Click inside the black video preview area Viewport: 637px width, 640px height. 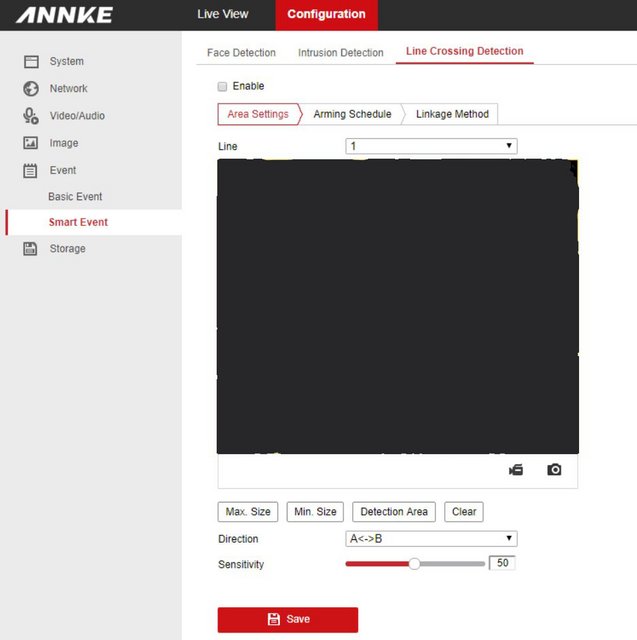[398, 307]
